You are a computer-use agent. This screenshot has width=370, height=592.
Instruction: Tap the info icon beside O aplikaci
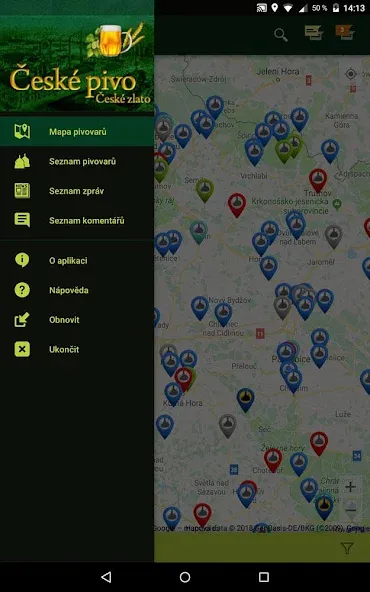click(22, 260)
